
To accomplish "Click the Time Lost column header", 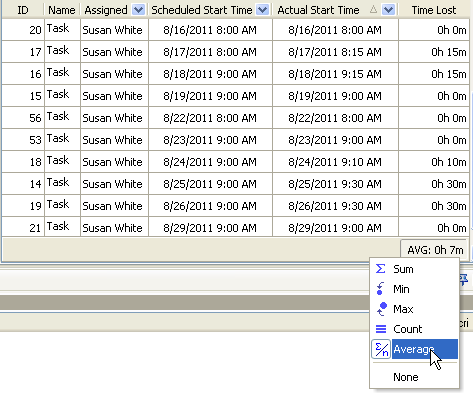I will tap(434, 10).
